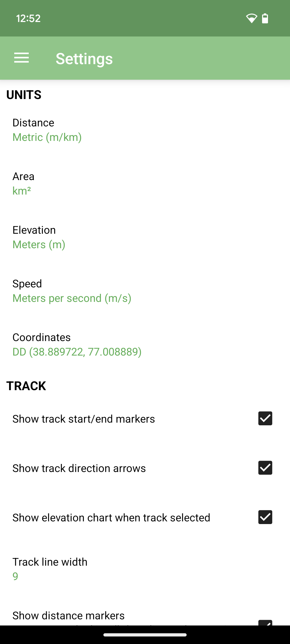Tap the Wi-Fi status icon
290x644 pixels.
coord(252,18)
